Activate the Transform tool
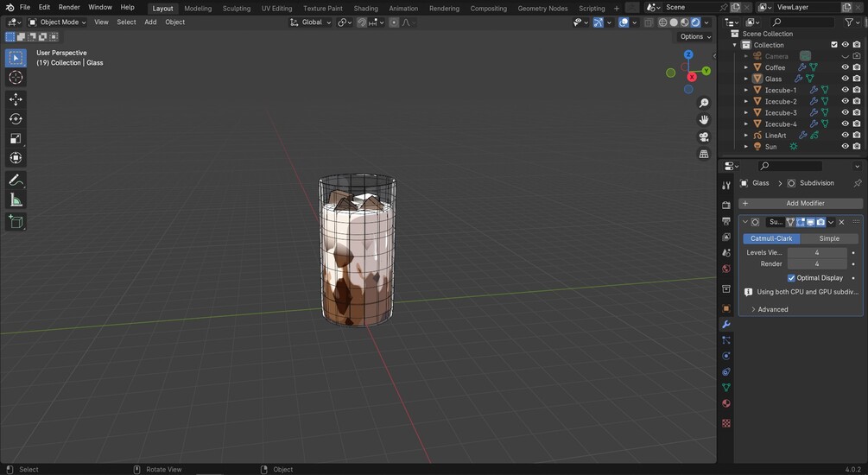 [16, 158]
